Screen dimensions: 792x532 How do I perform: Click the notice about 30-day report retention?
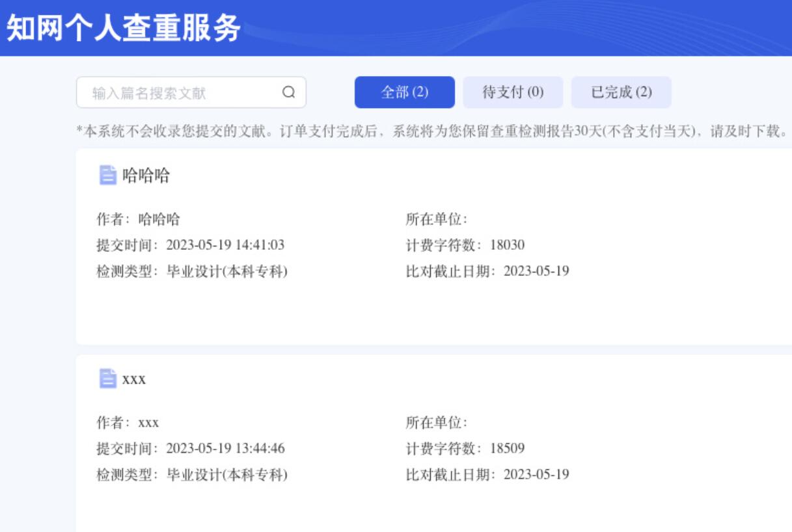[x=433, y=131]
